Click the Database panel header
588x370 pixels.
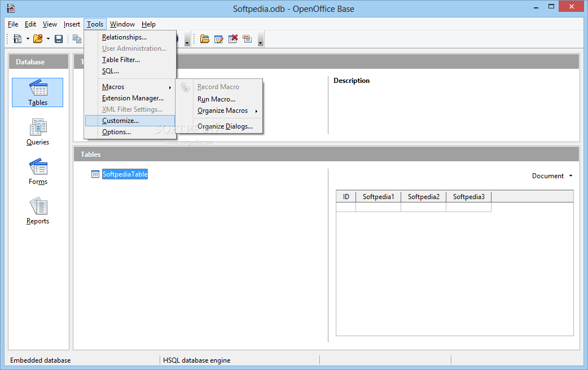[x=38, y=62]
